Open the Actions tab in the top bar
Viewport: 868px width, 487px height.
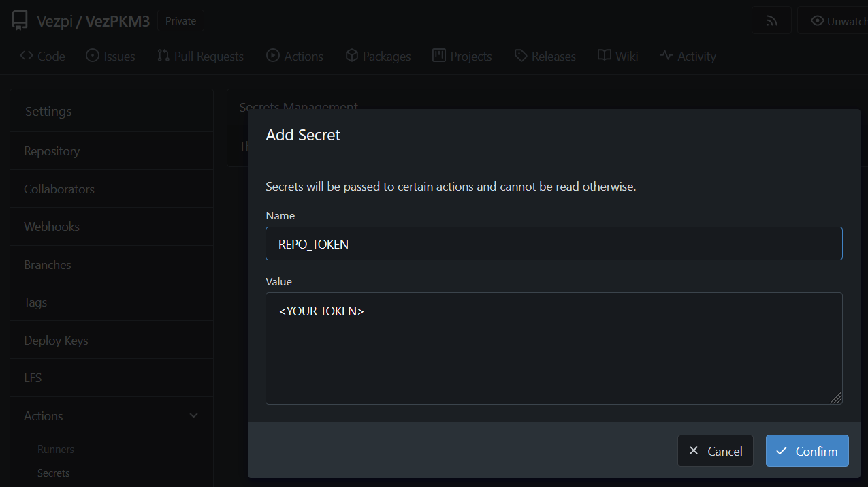click(295, 57)
